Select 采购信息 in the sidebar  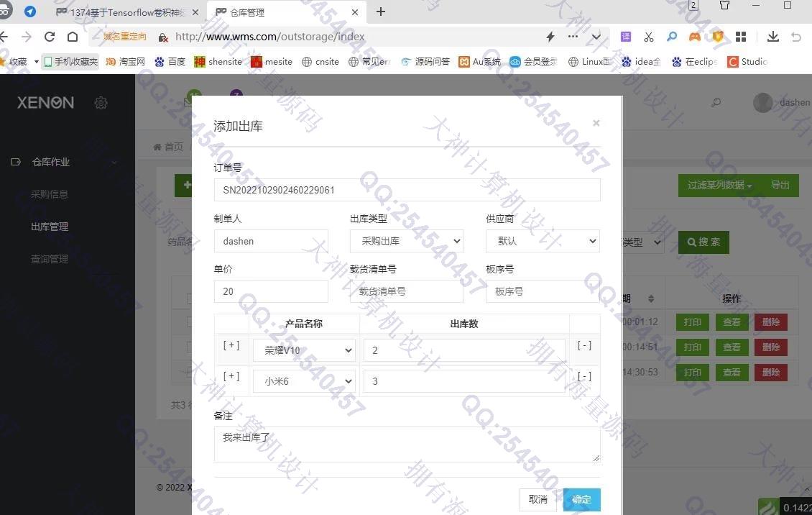pyautogui.click(x=49, y=194)
